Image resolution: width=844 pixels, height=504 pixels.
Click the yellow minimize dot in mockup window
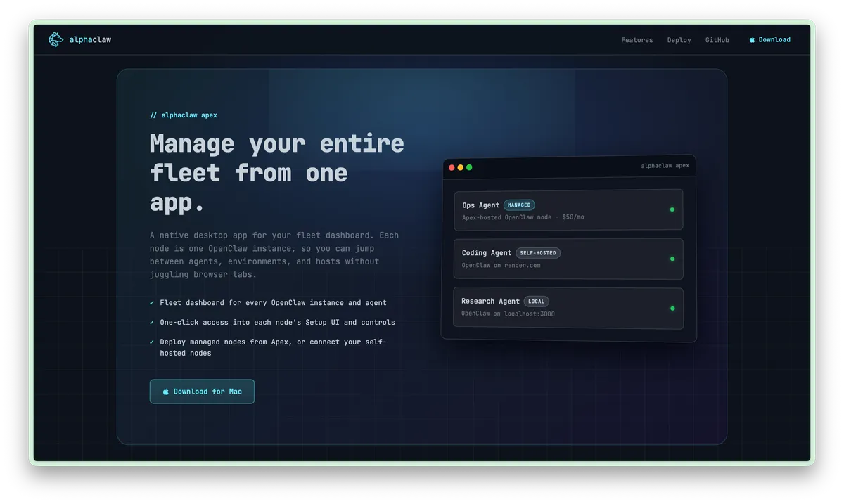[461, 167]
